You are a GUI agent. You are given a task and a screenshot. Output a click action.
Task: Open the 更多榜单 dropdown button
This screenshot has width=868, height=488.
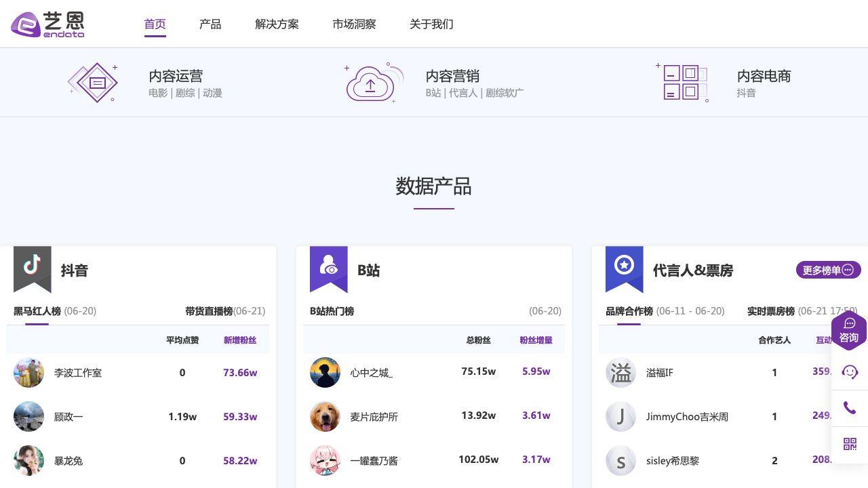[828, 270]
